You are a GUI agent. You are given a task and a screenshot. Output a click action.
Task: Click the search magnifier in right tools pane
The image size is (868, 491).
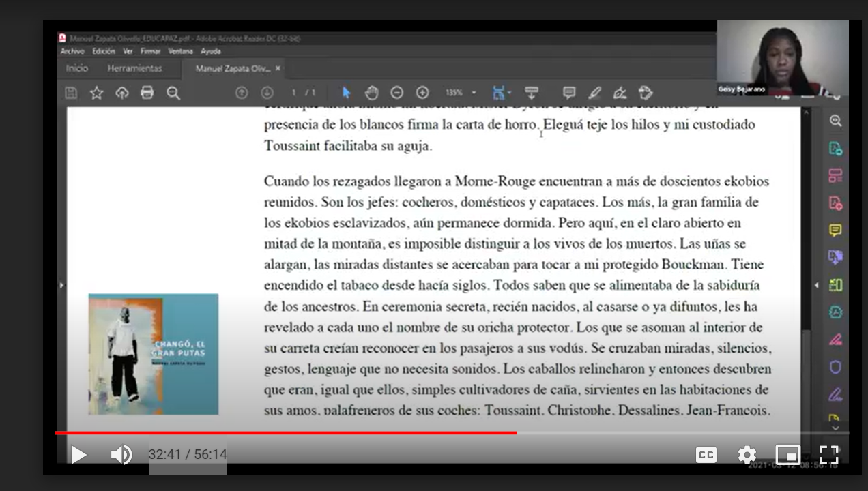click(x=835, y=121)
